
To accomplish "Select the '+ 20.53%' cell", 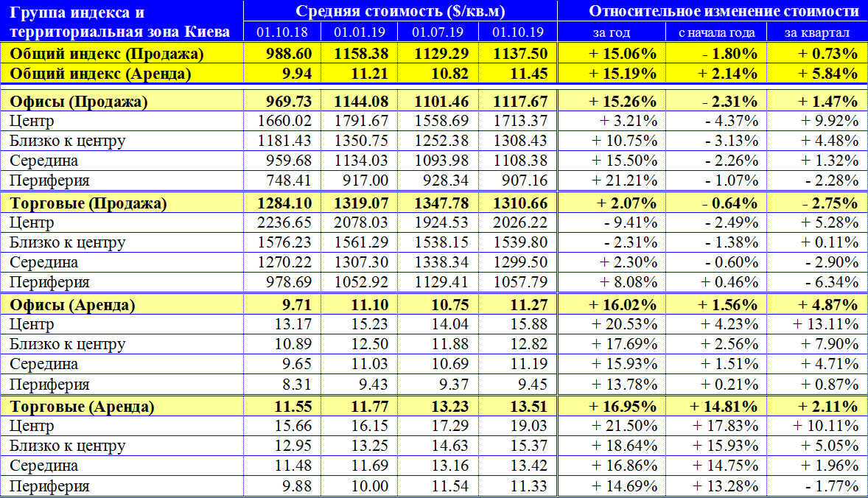I will pyautogui.click(x=624, y=324).
